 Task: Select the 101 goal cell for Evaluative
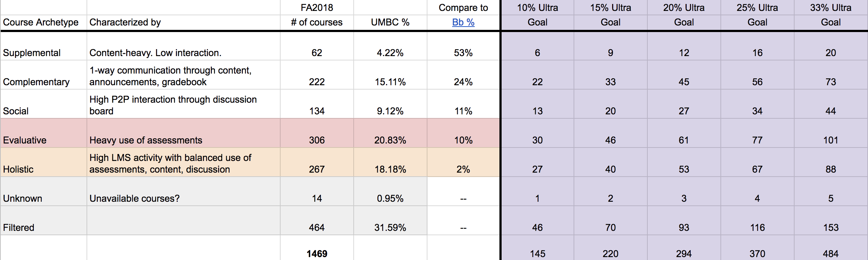point(831,140)
